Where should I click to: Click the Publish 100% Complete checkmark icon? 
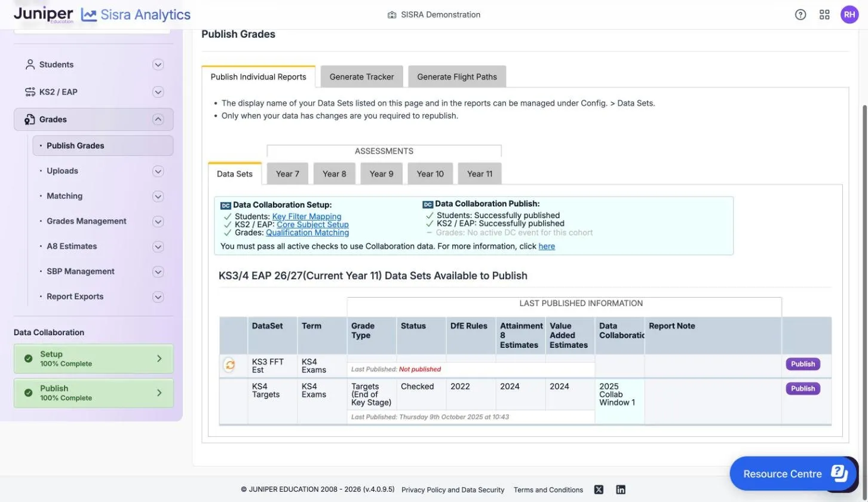point(28,393)
